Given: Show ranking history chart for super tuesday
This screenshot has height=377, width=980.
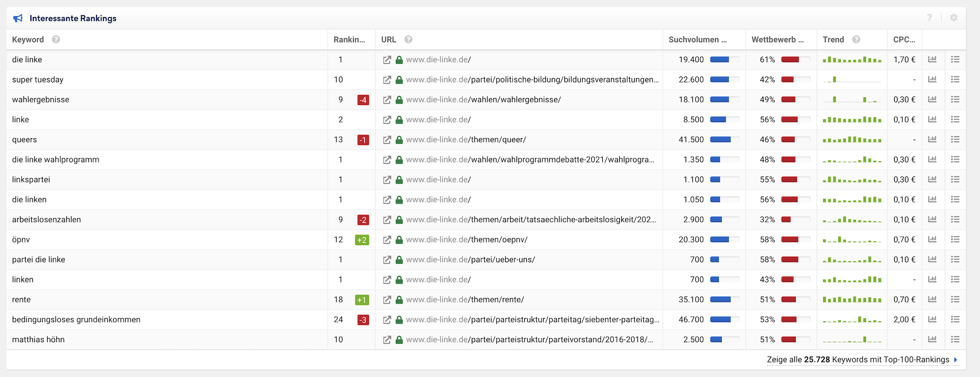Looking at the screenshot, I should (932, 79).
